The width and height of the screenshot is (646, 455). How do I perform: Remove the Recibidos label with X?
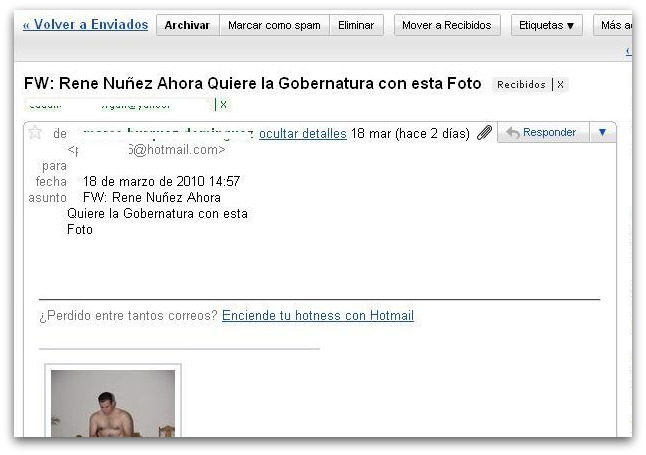click(560, 84)
